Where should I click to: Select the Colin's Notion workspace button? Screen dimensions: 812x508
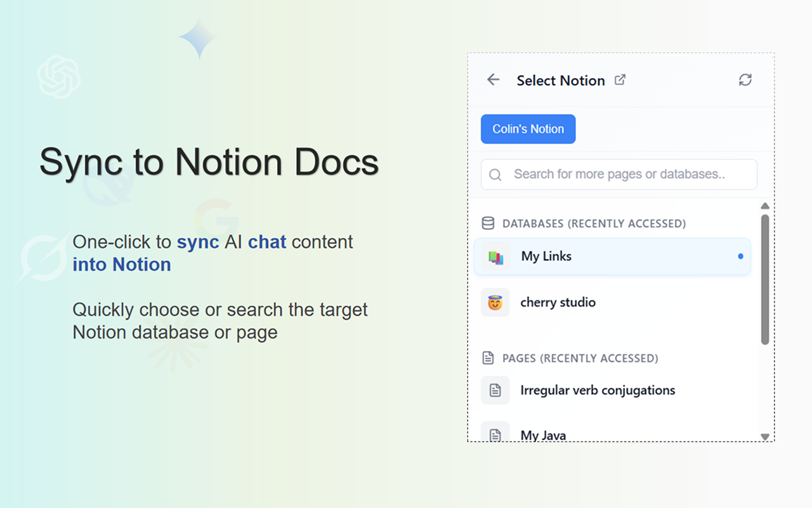[x=528, y=129]
